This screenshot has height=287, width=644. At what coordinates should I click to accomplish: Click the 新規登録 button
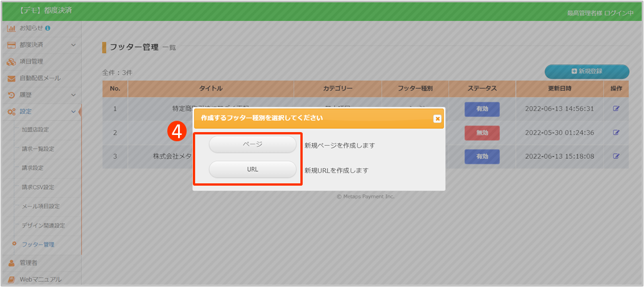coord(587,71)
